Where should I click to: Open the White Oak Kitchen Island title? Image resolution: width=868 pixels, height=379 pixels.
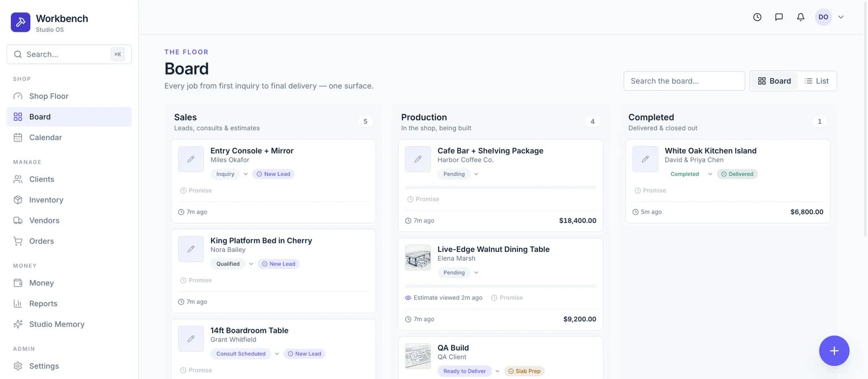coord(711,151)
